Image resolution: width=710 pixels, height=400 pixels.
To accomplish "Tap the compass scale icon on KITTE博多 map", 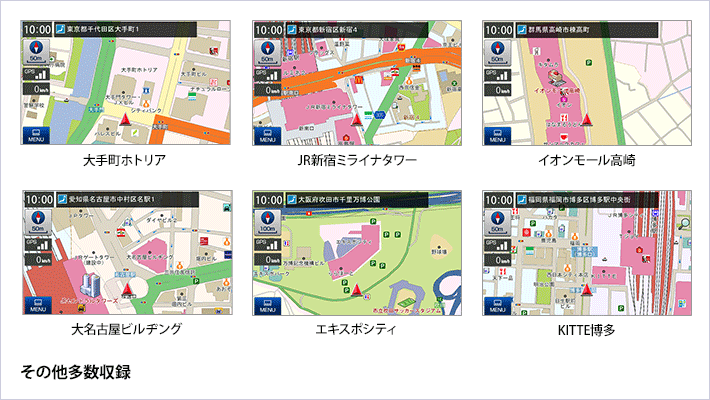I will tap(497, 222).
